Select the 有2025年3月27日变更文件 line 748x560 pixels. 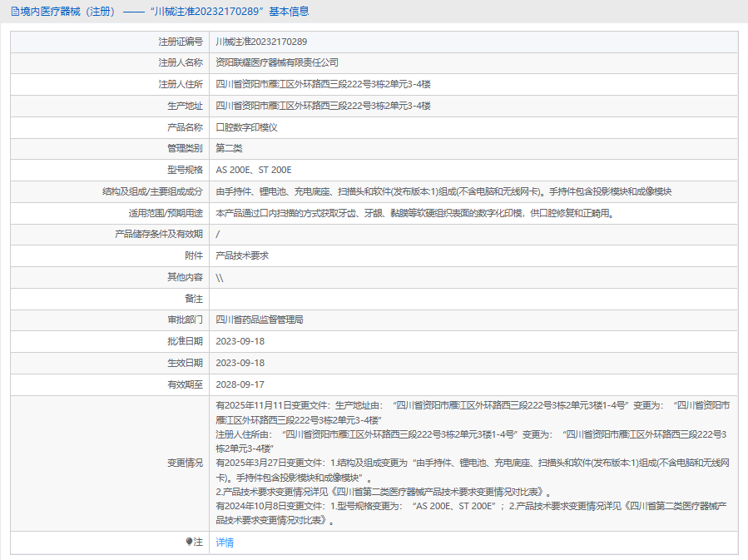coord(473,470)
